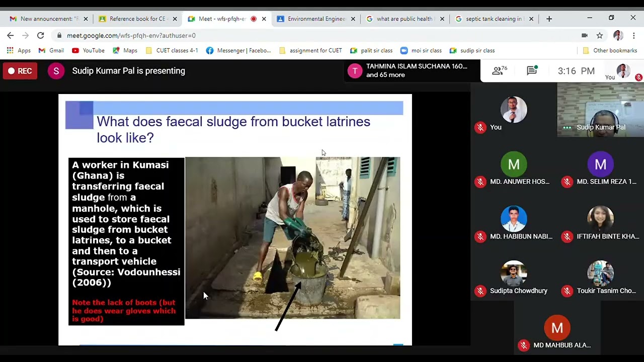644x362 pixels.
Task: Expand the assignment for CUET bookmark folder
Action: point(310,50)
